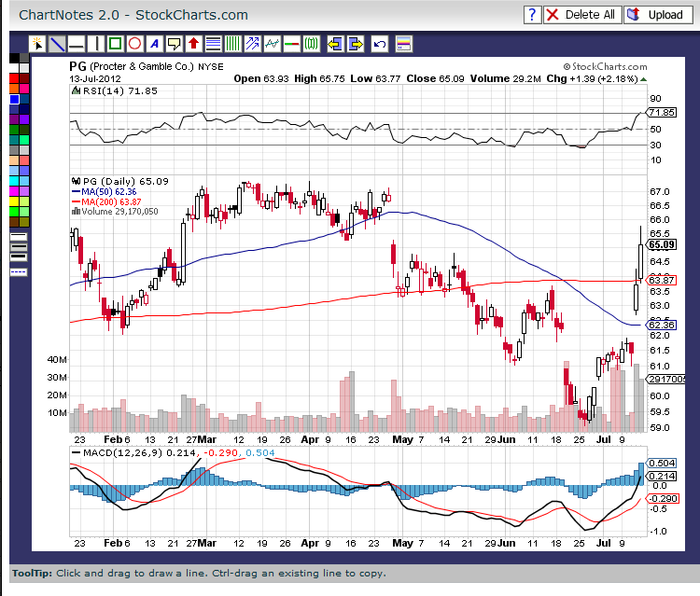Viewport: 700px width, 596px height.
Task: Pick the hot pink color swatch
Action: click(24, 89)
